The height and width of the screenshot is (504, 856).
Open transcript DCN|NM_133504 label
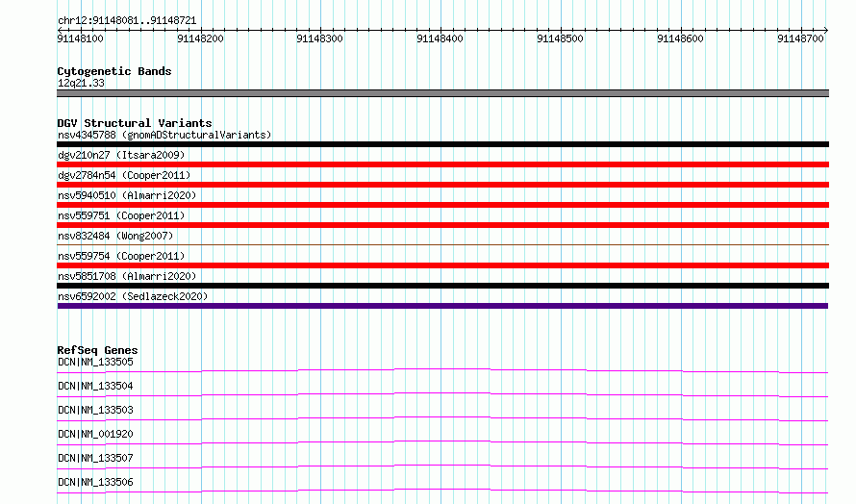pyautogui.click(x=95, y=386)
